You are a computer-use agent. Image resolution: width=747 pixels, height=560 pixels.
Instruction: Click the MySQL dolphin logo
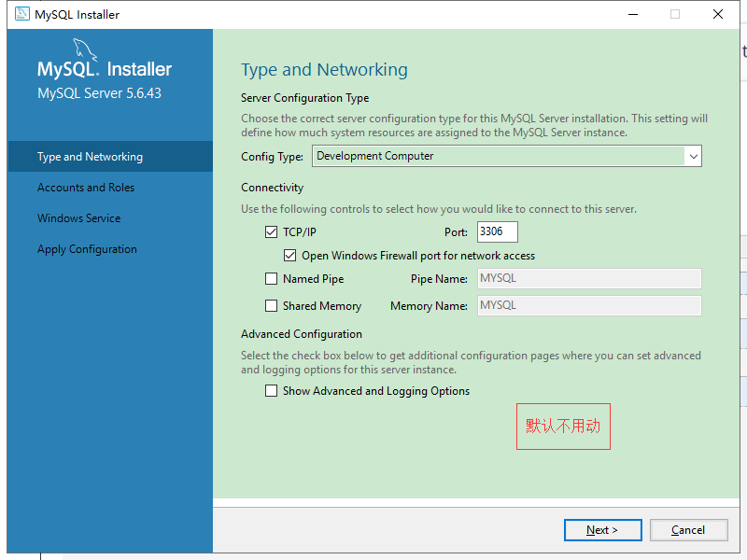pos(85,50)
